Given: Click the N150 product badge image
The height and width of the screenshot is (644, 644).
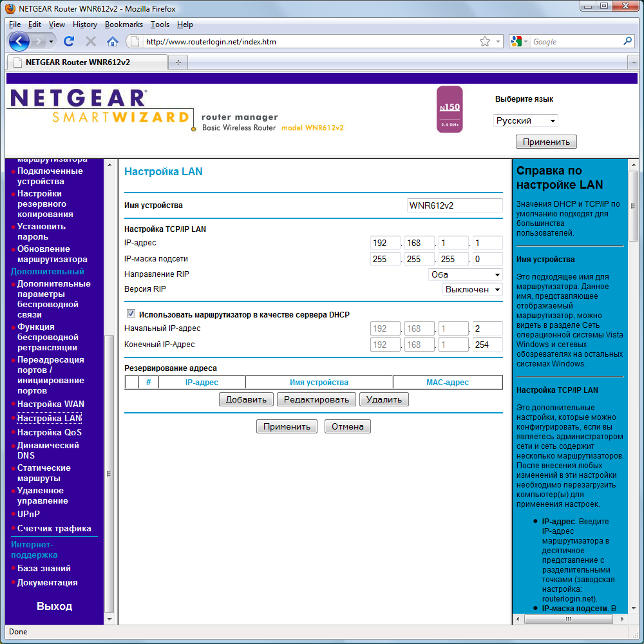Looking at the screenshot, I should coord(450,109).
